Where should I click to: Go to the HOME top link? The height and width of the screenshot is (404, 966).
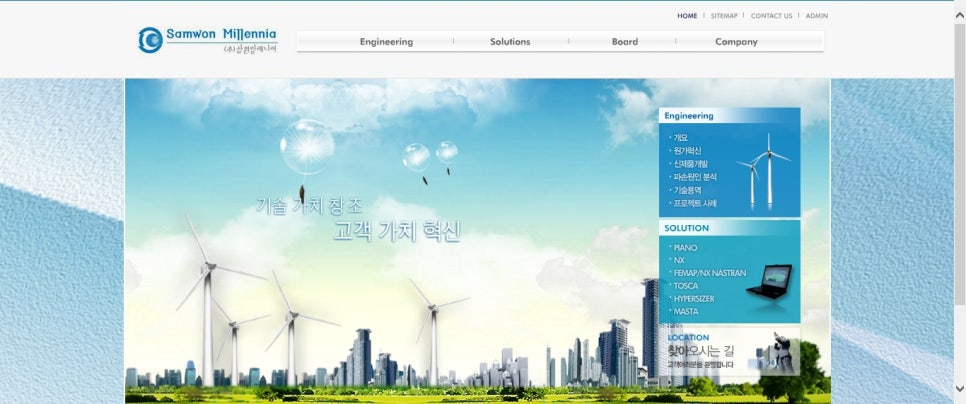(687, 16)
